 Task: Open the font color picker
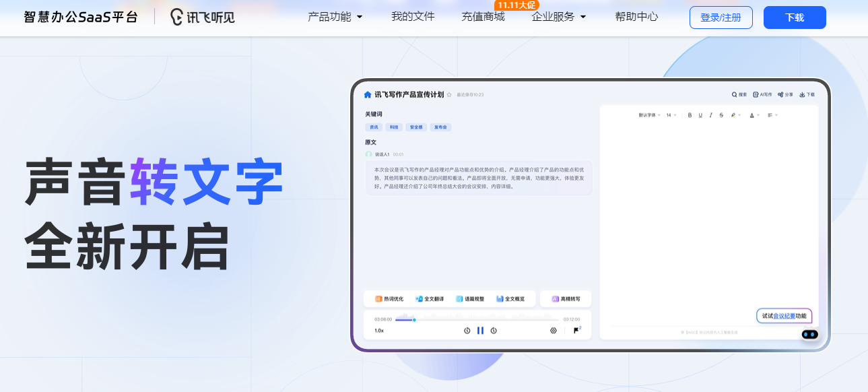754,115
